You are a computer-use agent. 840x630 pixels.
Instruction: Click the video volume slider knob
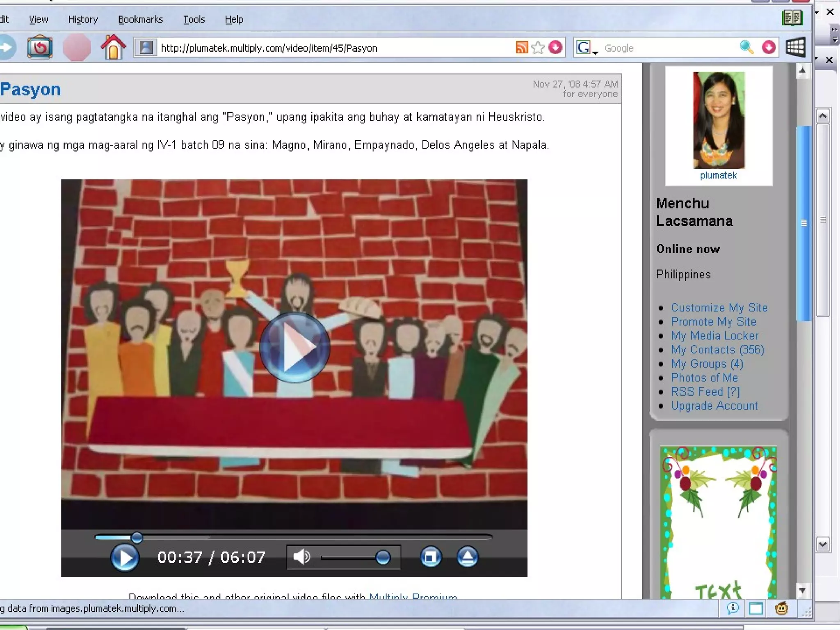pyautogui.click(x=383, y=557)
